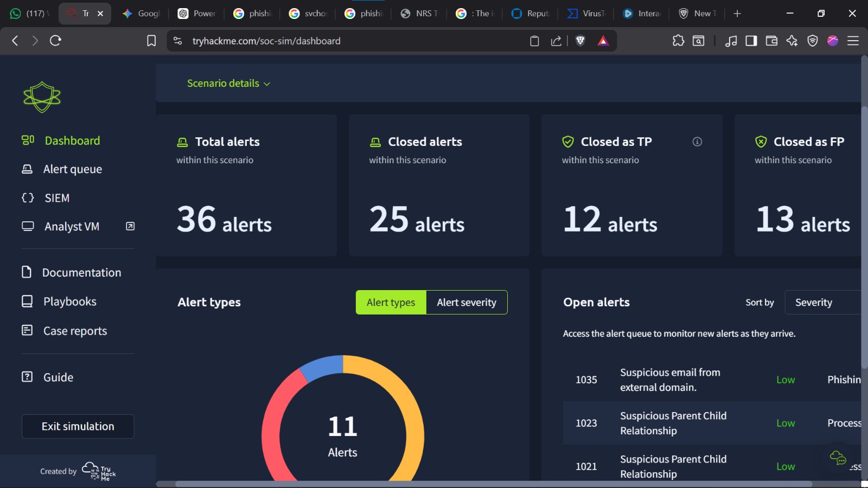Open SIEM from the sidebar
The image size is (868, 488).
tap(57, 198)
